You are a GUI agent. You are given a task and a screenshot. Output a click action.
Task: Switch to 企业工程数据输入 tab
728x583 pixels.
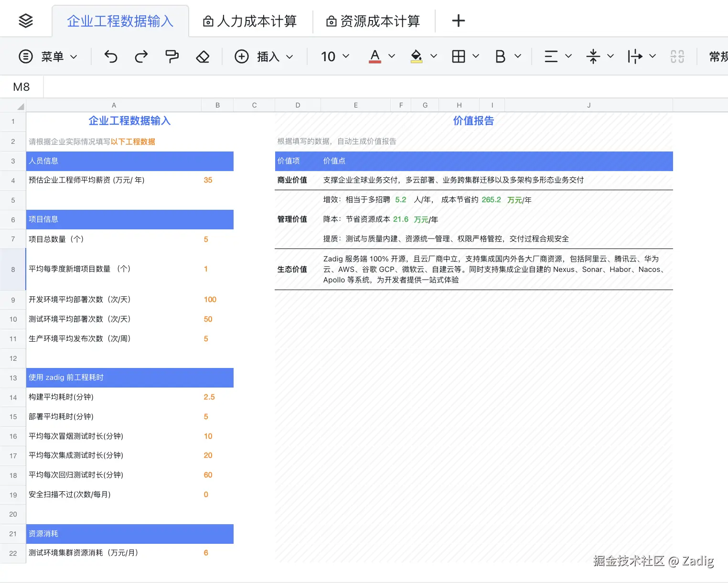click(x=120, y=21)
